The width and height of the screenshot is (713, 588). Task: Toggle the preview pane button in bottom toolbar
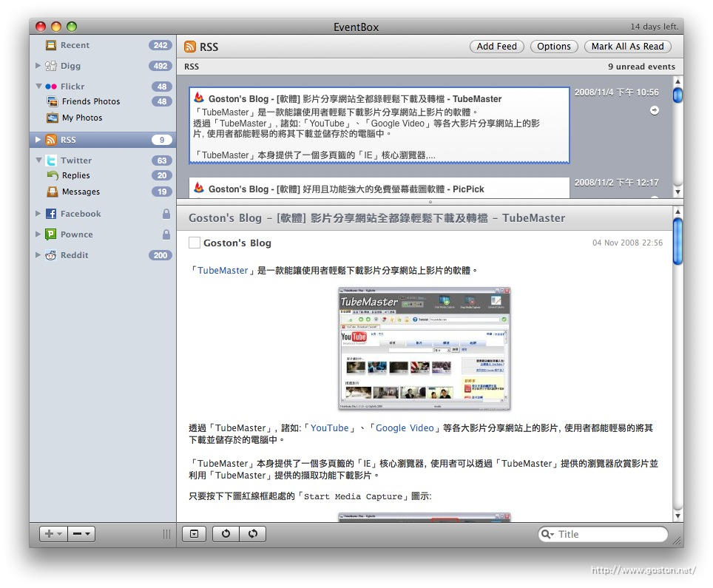[195, 533]
